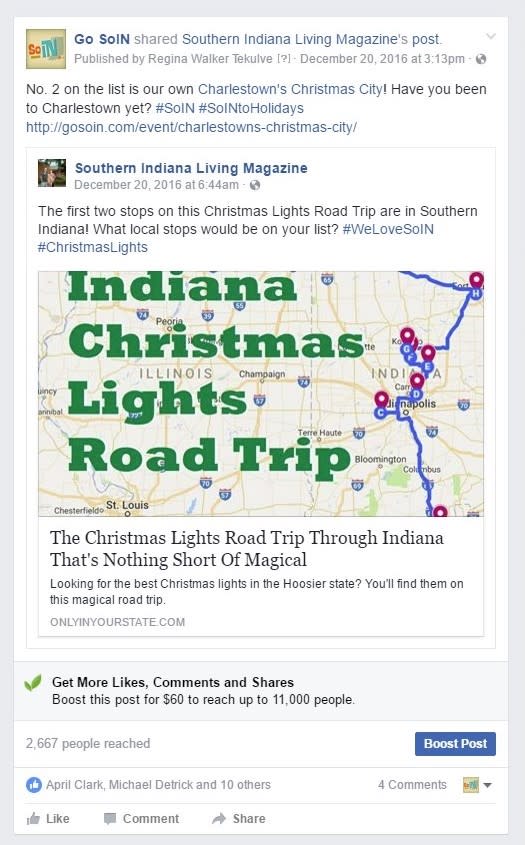Click the #WeLoveSoIN hashtag
Screen dimensions: 525x845
[x=388, y=229]
